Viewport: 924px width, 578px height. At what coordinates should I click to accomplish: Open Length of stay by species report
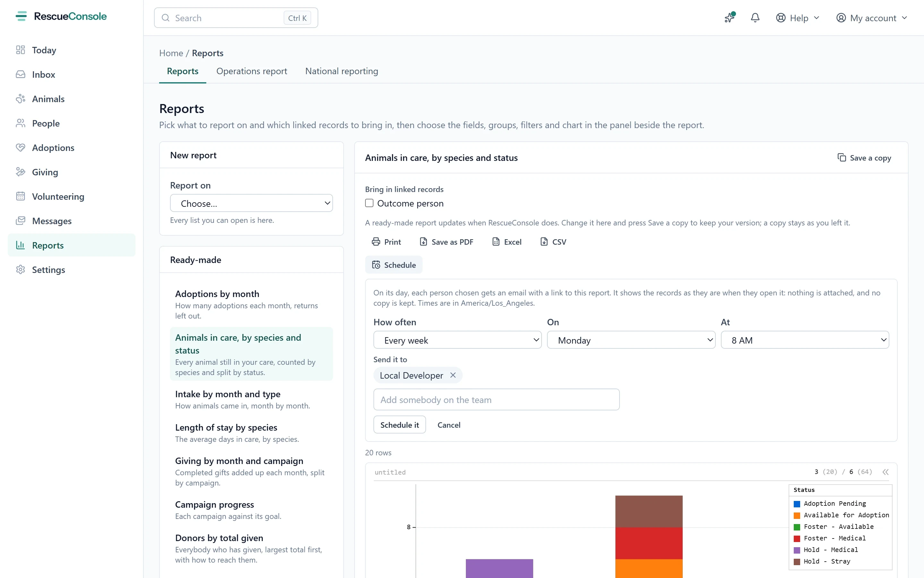pos(251,433)
